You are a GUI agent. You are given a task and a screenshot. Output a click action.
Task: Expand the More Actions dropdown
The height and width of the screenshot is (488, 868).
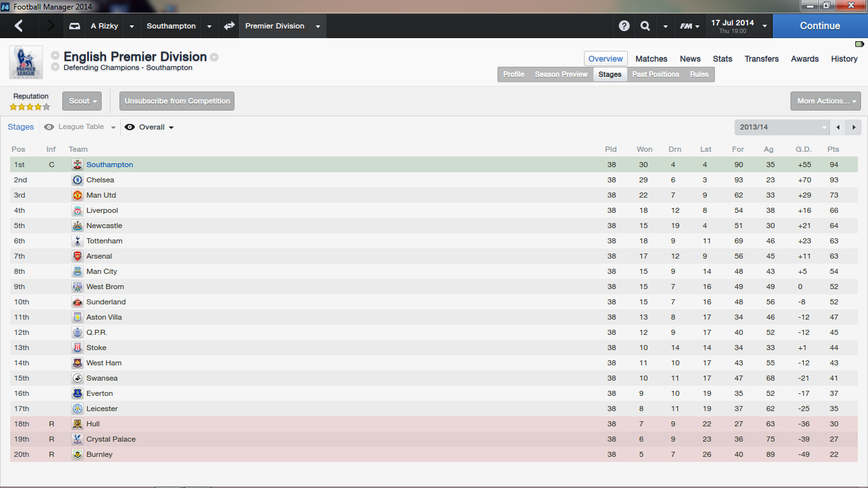coord(825,101)
